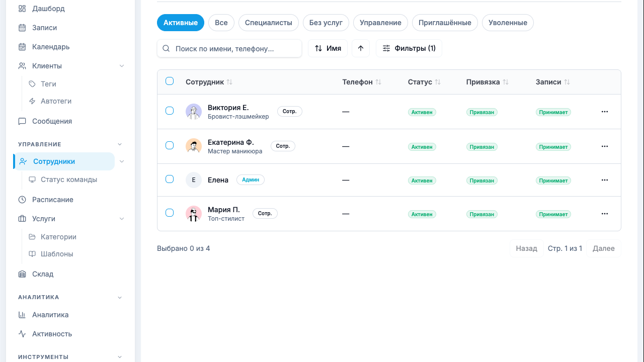Select the checkbox for Екатерина Ф.
The image size is (644, 362).
pos(170,145)
